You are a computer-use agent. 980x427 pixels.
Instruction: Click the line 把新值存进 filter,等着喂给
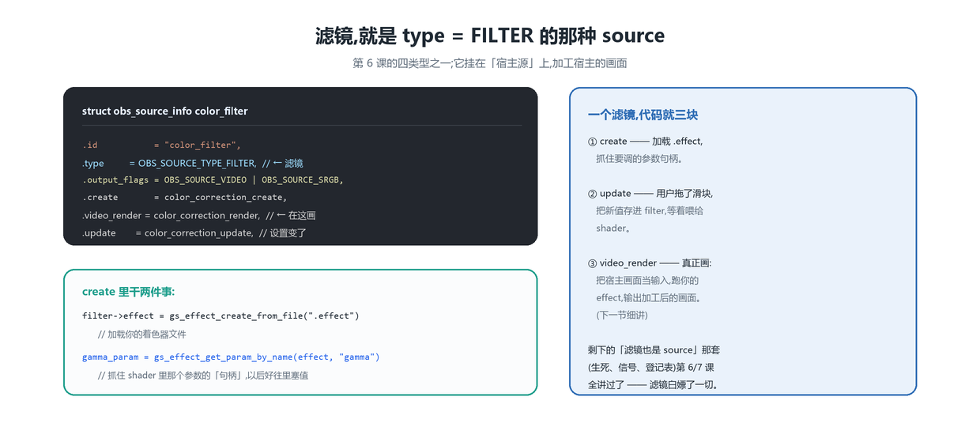(650, 210)
